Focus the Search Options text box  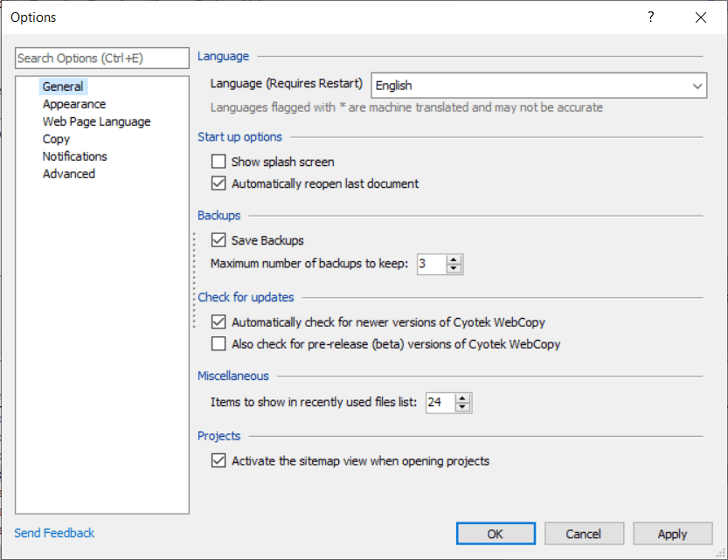point(102,59)
